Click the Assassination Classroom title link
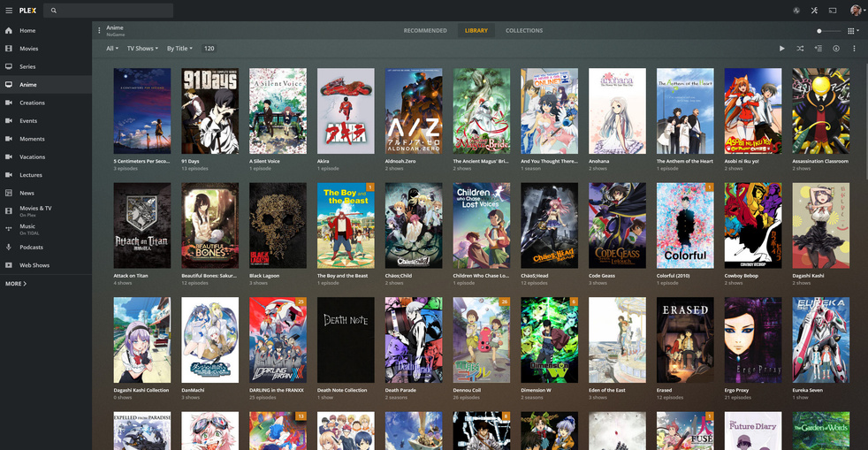Screen dimensions: 868x450 pos(820,161)
